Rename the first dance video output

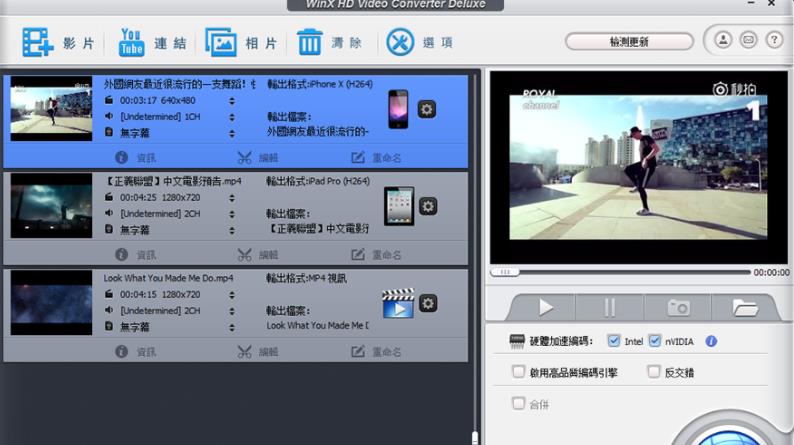coord(376,158)
